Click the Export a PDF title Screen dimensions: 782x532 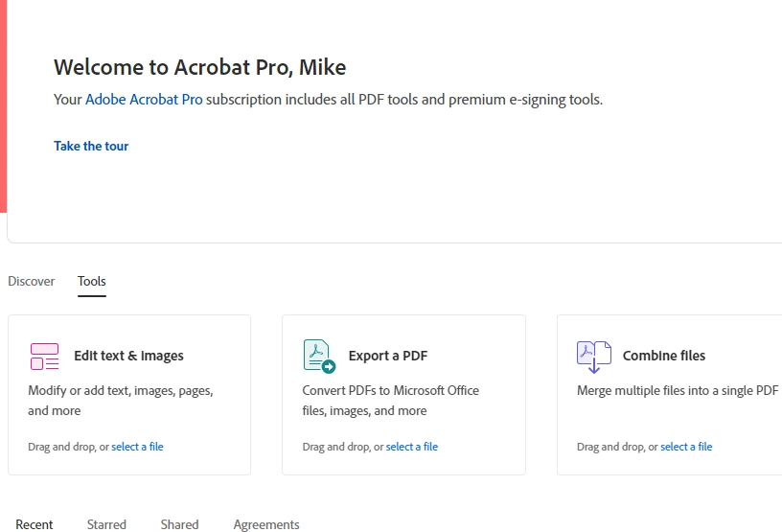388,356
